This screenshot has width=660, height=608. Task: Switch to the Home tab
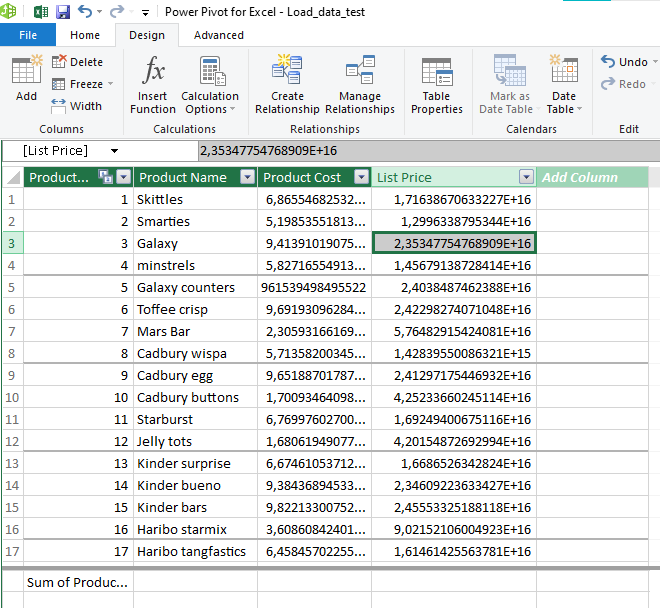85,35
